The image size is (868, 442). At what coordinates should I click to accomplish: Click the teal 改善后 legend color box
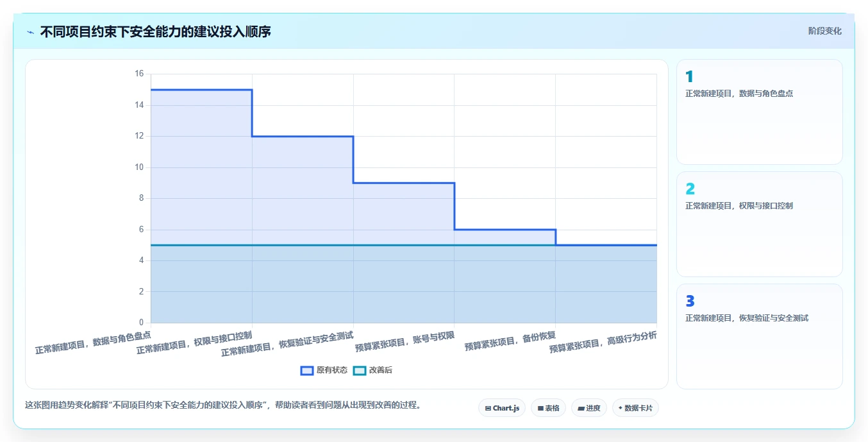(x=360, y=370)
